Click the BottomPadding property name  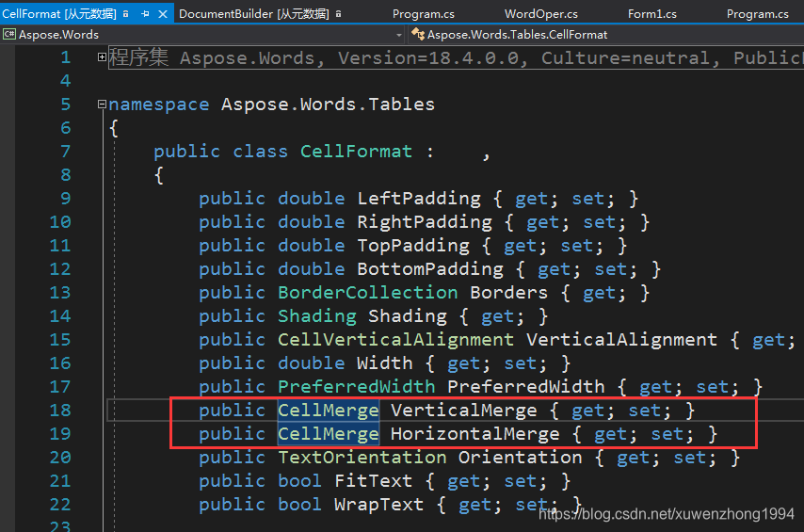tap(430, 269)
